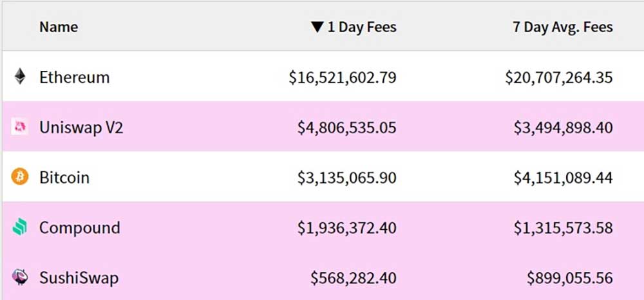
Task: Select Compound's $1,936,372.40 one-day fee cell
Action: (x=347, y=228)
